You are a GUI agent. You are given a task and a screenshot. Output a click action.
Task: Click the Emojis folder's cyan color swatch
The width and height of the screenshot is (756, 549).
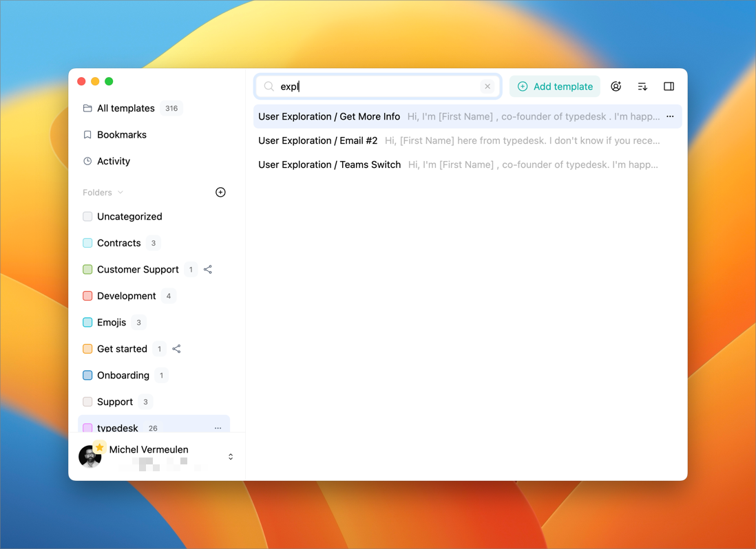[x=87, y=323]
